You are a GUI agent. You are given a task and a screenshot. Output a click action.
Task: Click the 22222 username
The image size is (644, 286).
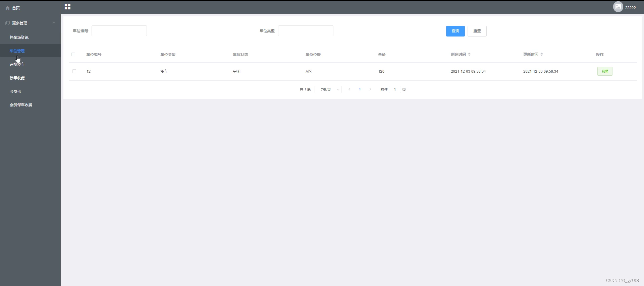click(x=630, y=8)
